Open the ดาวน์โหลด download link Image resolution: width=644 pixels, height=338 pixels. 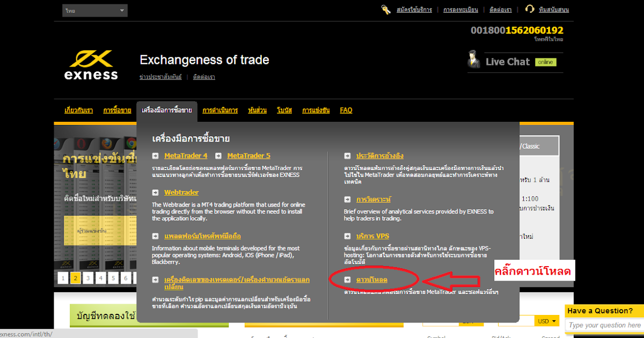coord(372,281)
